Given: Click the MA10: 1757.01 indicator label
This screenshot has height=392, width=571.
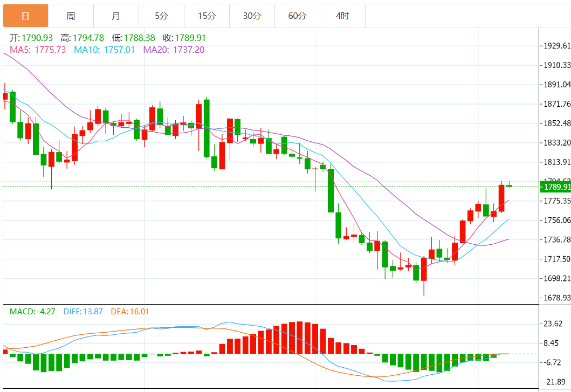Looking at the screenshot, I should tap(105, 50).
